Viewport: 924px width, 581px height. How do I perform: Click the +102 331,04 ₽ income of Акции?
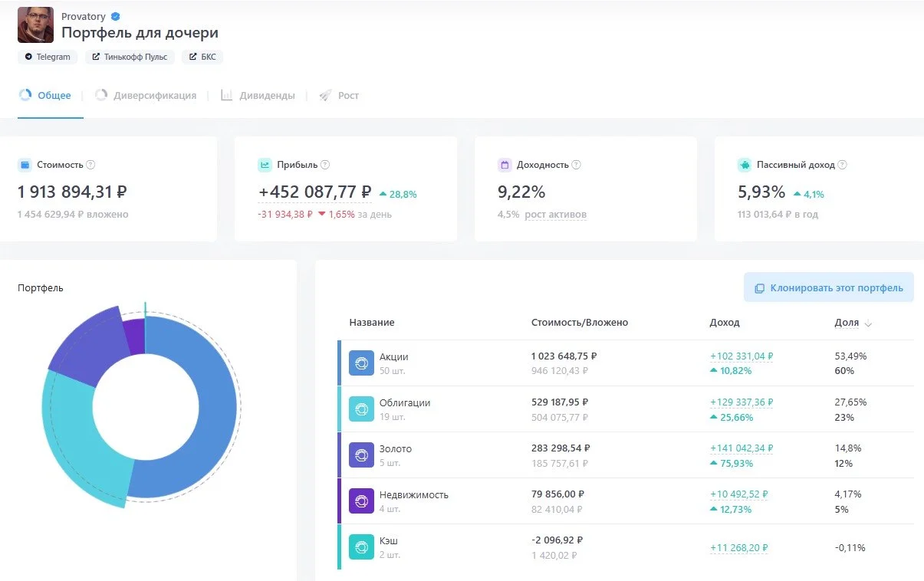point(742,356)
